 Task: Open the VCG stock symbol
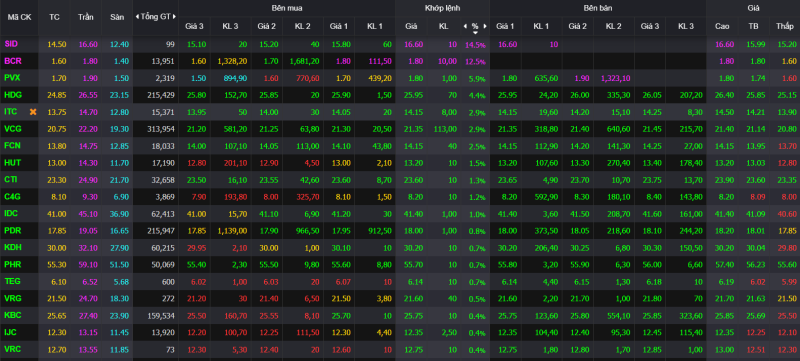click(x=13, y=129)
